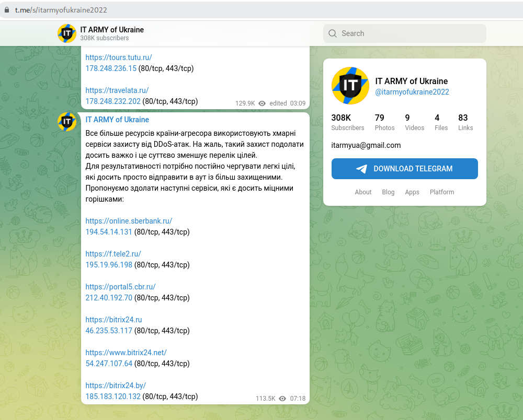Click the magnifier icon in the search box

pyautogui.click(x=332, y=33)
